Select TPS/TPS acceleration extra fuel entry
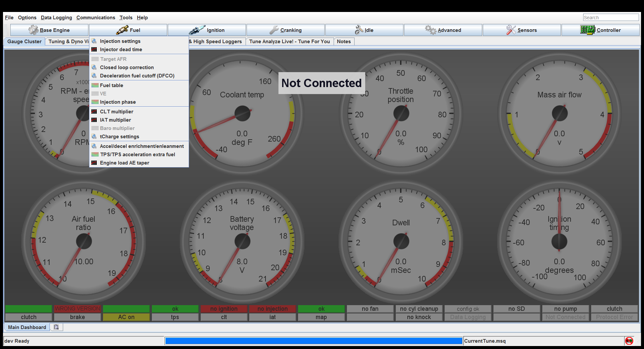Viewport: 644px width, 349px height. (x=139, y=155)
